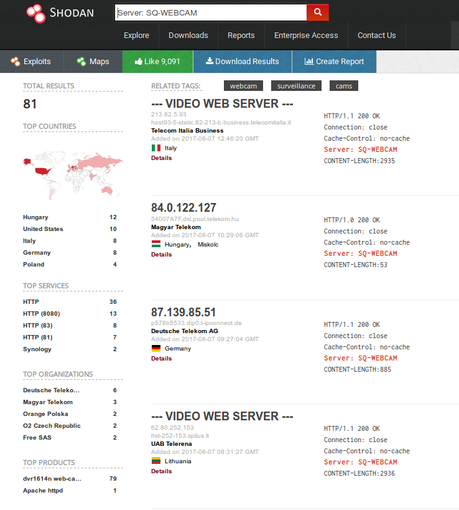Filter by HTTP (8080) service

click(x=41, y=314)
